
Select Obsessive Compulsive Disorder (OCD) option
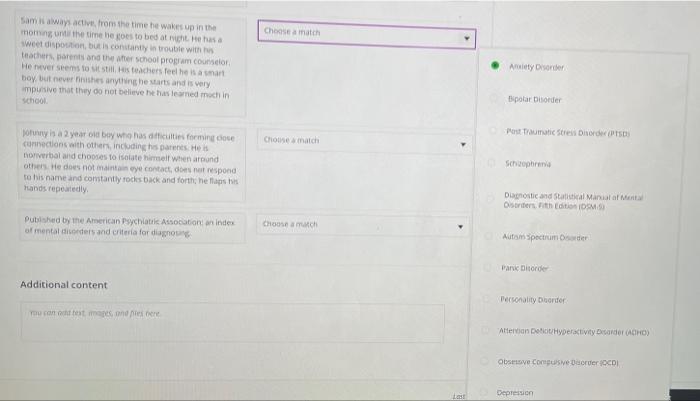[484, 361]
